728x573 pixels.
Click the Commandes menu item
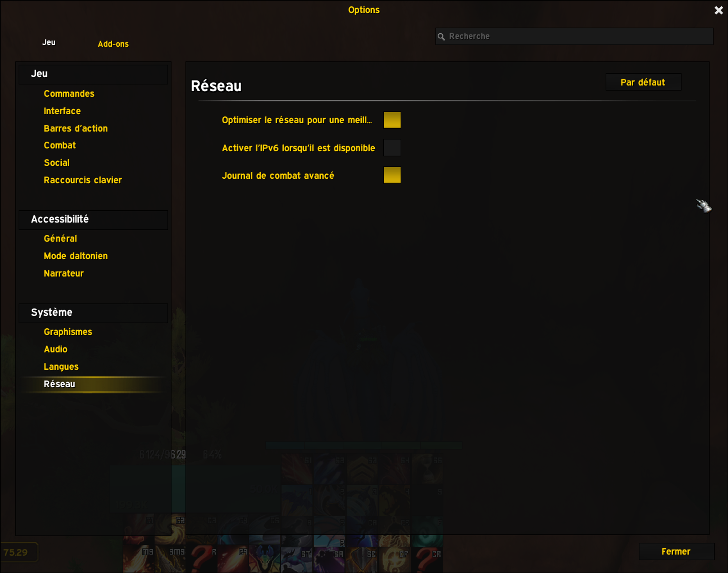click(69, 93)
